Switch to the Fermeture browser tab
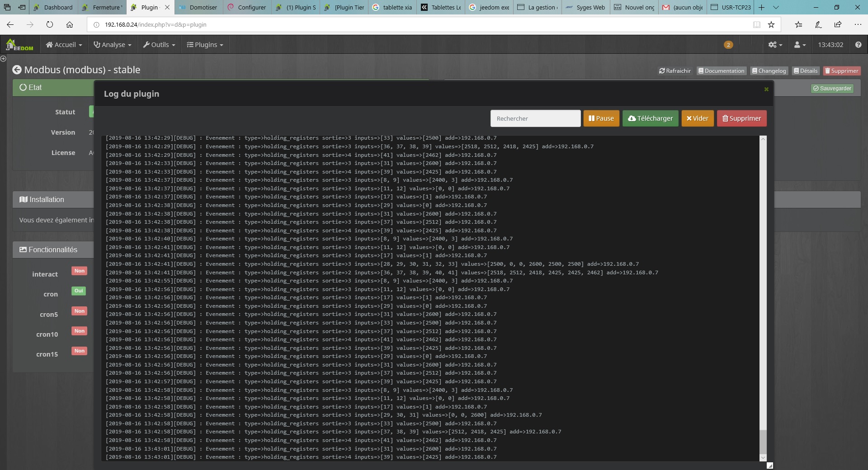This screenshot has width=868, height=470. click(x=102, y=7)
